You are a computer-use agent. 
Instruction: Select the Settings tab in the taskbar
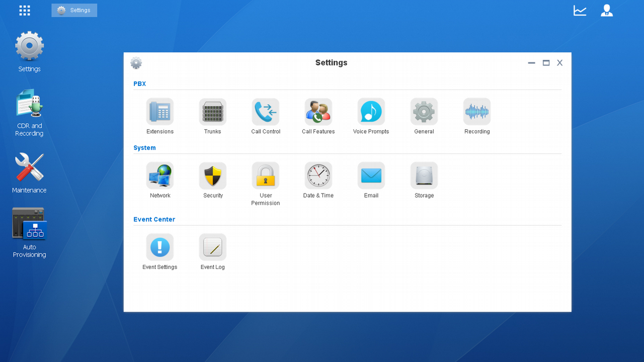(74, 11)
